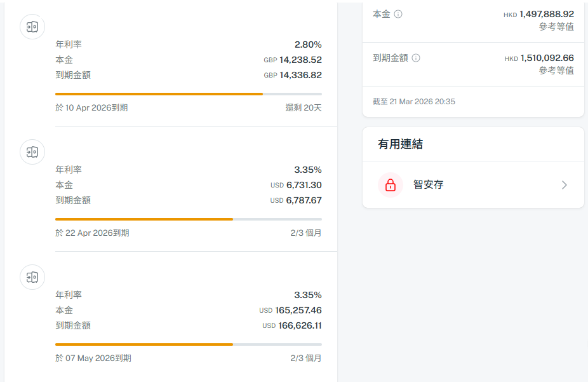Open the GBP 14,238.52 time deposit icon
The image size is (588, 382).
pos(32,27)
